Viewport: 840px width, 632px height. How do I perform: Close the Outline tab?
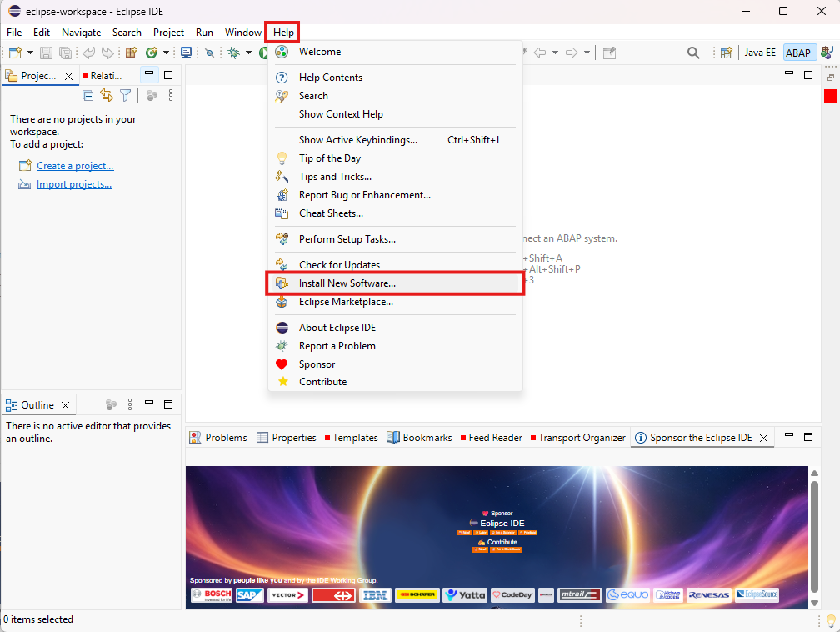[x=65, y=406]
